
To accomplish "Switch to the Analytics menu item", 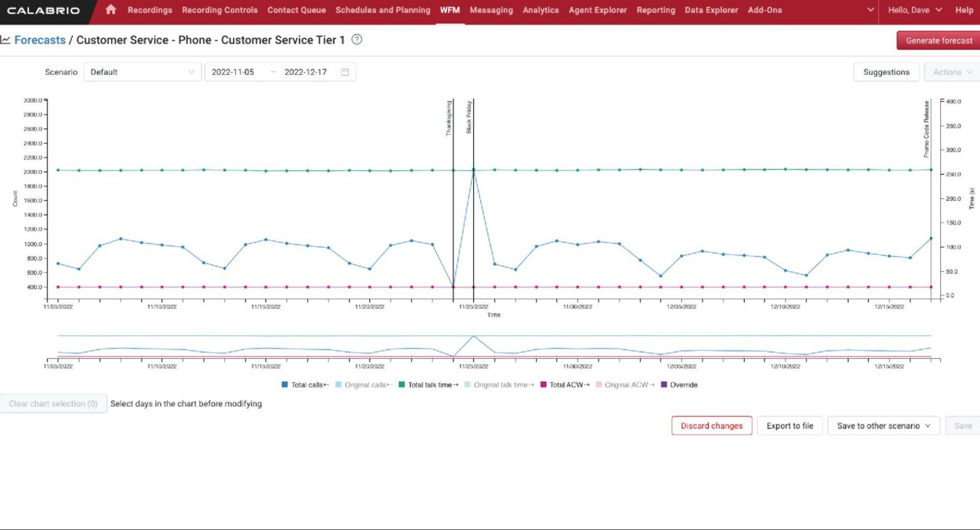I will point(541,10).
